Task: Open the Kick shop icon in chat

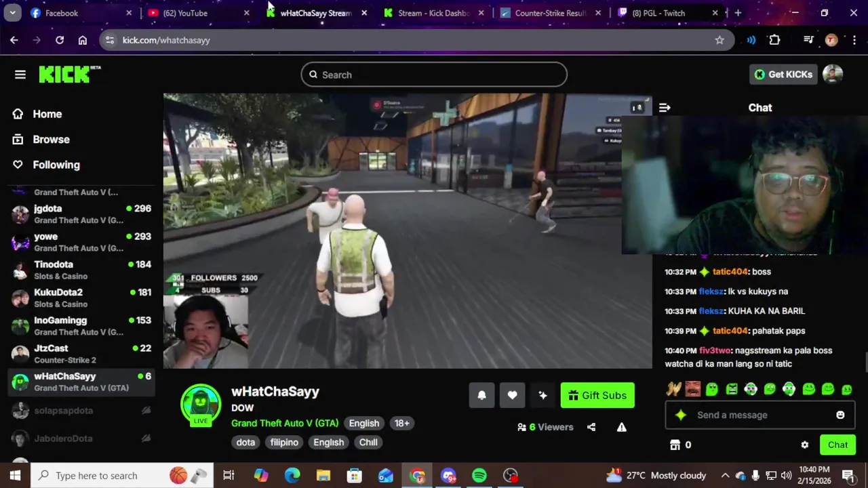Action: tap(675, 445)
